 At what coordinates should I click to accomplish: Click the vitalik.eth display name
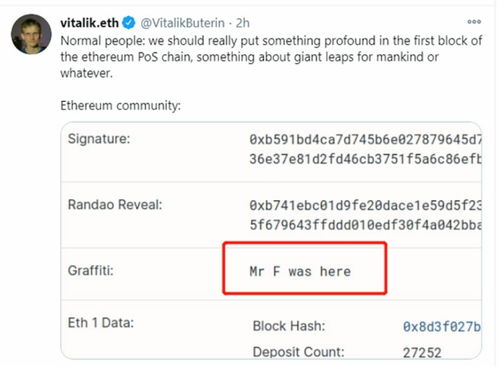[x=89, y=23]
